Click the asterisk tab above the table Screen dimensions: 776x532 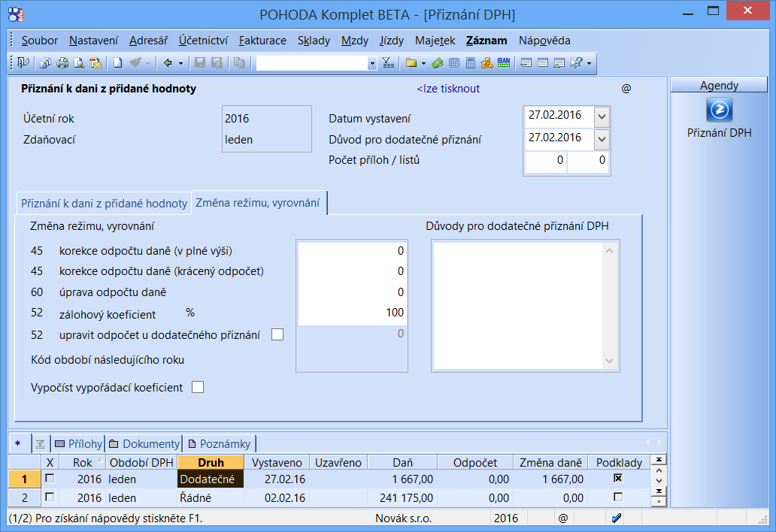(18, 443)
